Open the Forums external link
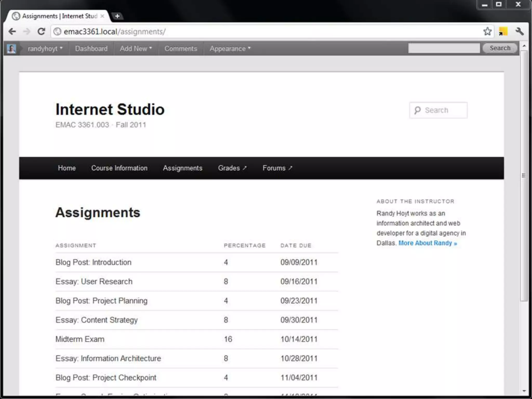The height and width of the screenshot is (399, 532). point(277,168)
